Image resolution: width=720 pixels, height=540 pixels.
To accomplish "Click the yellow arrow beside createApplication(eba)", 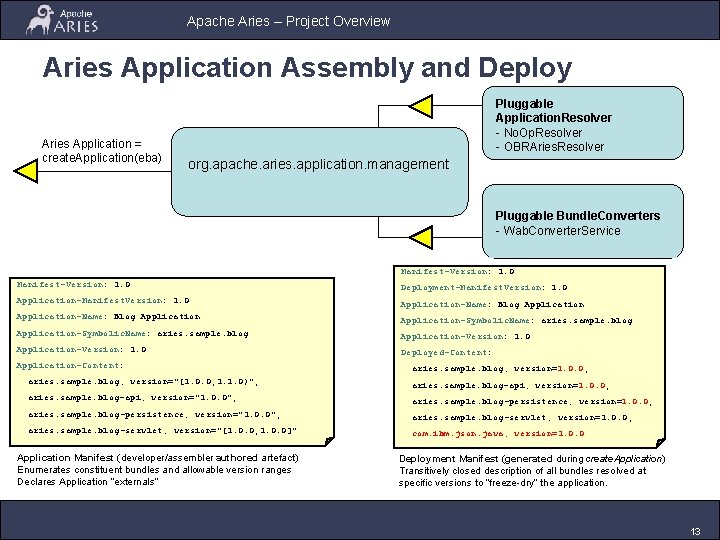I will 26,171.
